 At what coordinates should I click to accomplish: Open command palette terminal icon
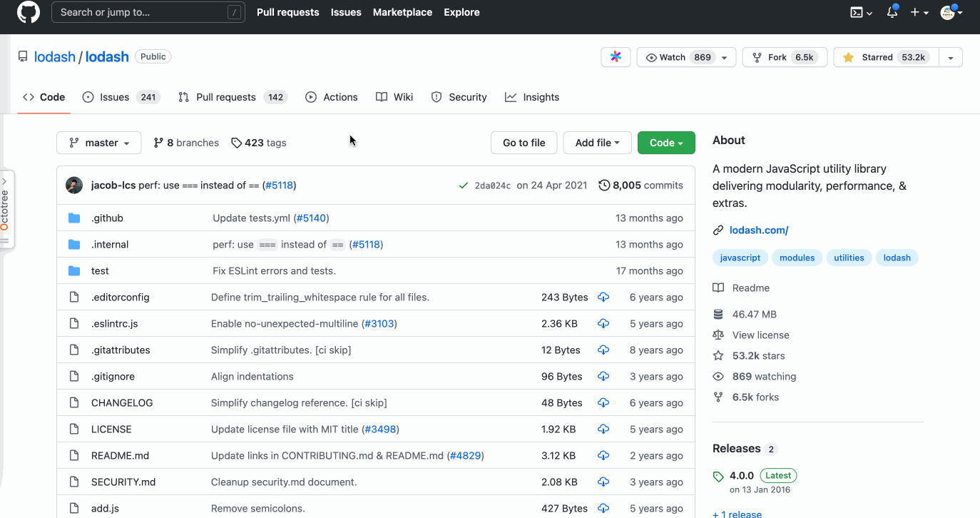[x=861, y=12]
